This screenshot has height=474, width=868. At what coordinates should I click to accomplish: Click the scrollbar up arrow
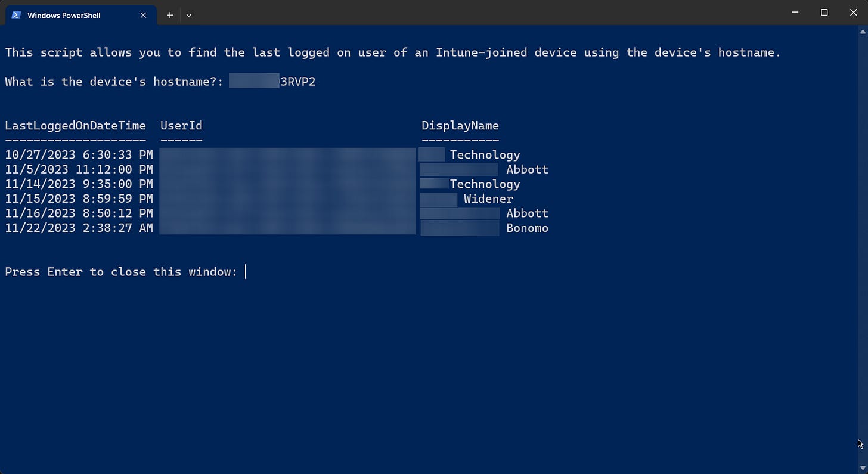pyautogui.click(x=862, y=32)
